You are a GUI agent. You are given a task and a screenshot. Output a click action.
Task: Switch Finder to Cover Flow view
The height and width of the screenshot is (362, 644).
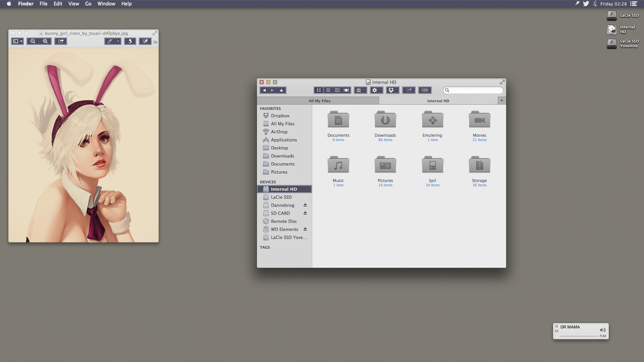[346, 90]
